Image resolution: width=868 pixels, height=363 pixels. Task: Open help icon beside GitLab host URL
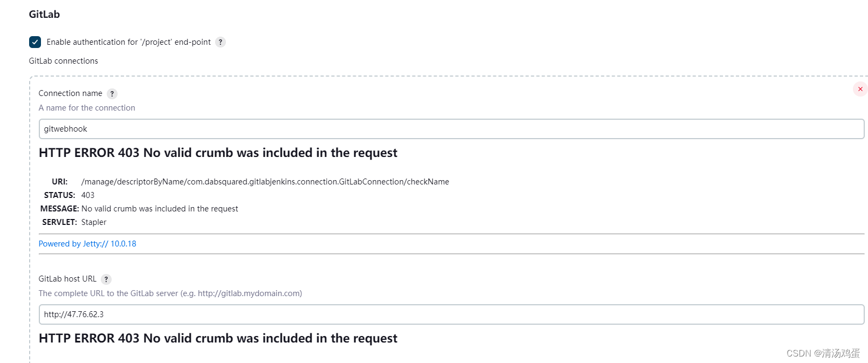[x=106, y=279]
